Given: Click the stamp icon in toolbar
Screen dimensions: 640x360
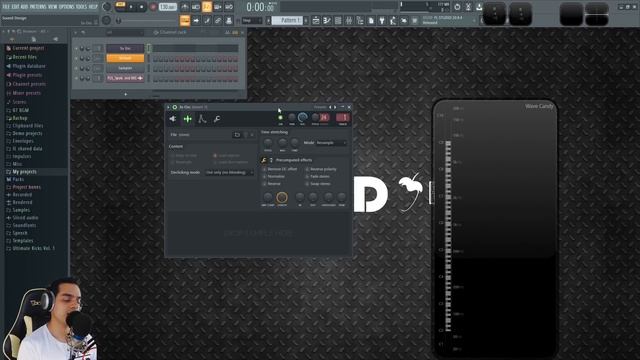Looking at the screenshot, I should (229, 20).
